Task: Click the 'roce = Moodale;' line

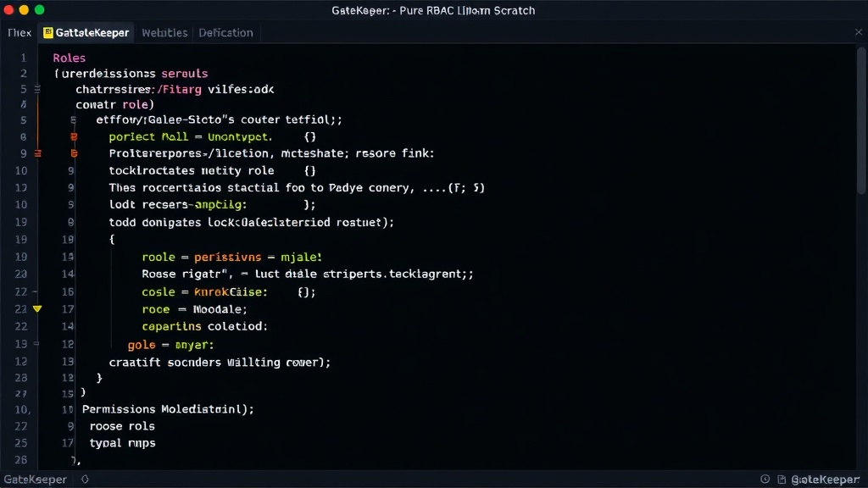Action: (194, 309)
